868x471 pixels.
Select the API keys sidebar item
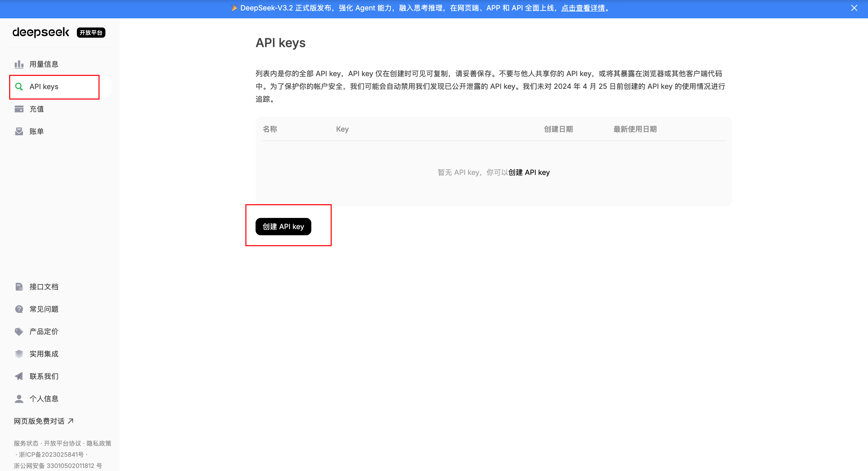pos(44,87)
